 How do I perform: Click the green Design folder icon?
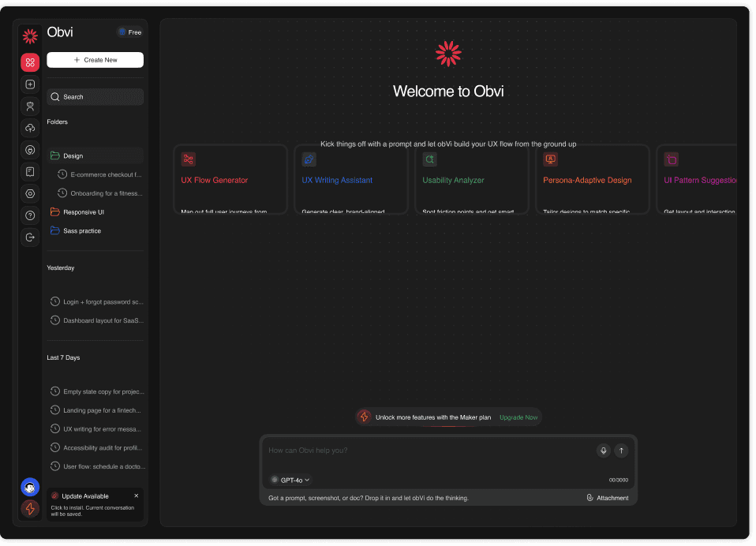click(x=55, y=155)
